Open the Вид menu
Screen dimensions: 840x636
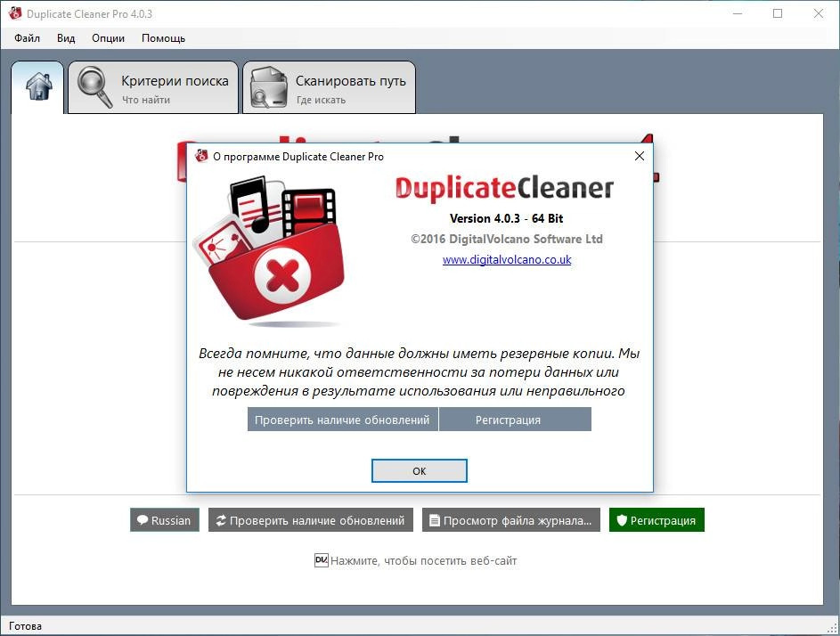click(x=66, y=38)
